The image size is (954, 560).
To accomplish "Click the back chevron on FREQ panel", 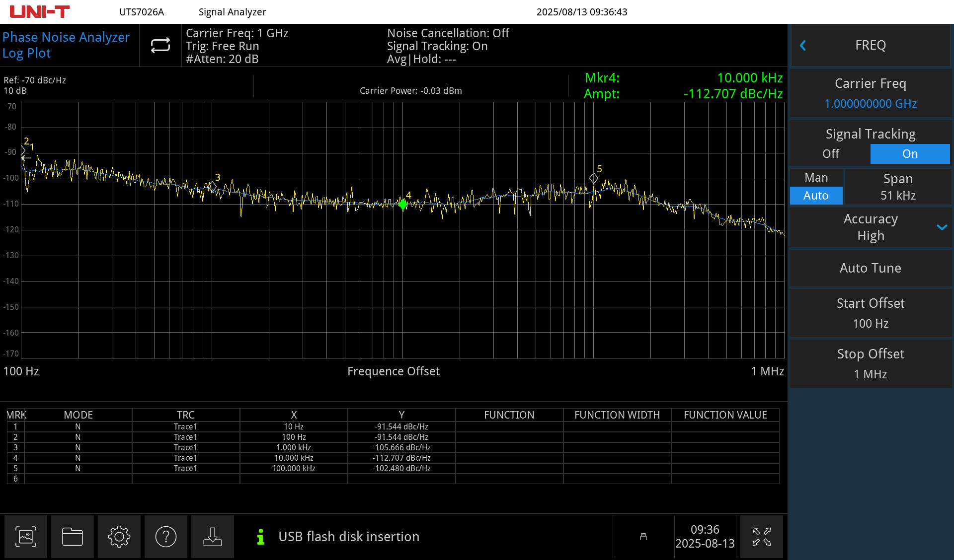I will 803,45.
